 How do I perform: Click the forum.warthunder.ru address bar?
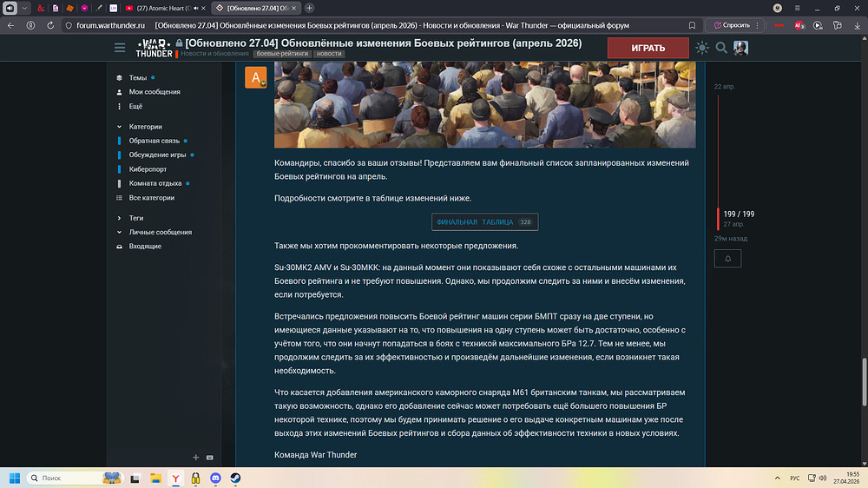[x=110, y=25]
